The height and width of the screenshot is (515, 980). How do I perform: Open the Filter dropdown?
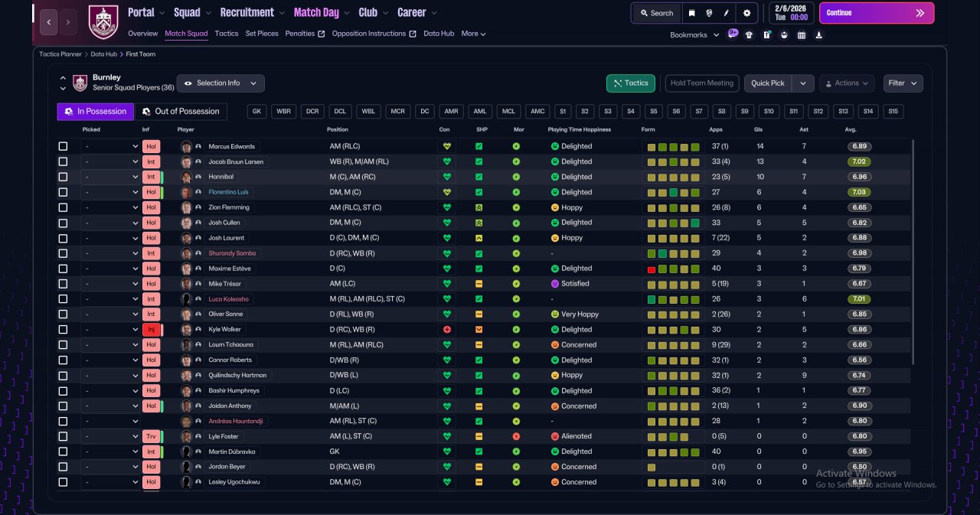tap(903, 83)
